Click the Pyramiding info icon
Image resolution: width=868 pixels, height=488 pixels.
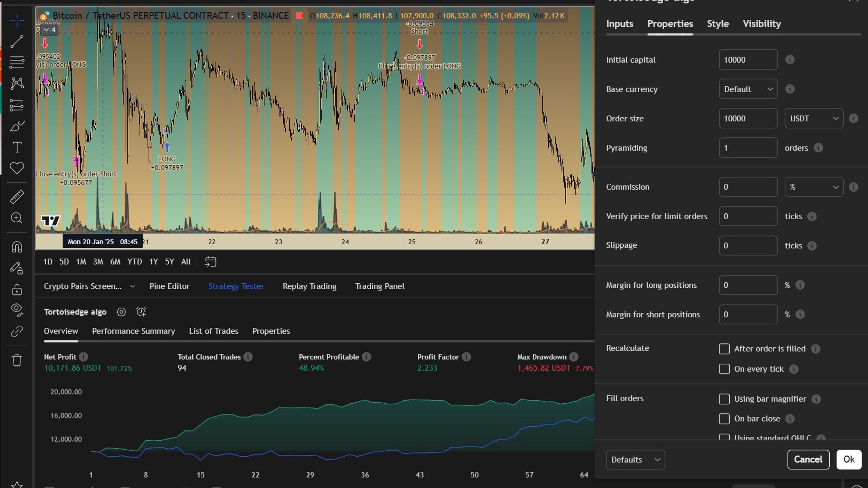pos(818,148)
